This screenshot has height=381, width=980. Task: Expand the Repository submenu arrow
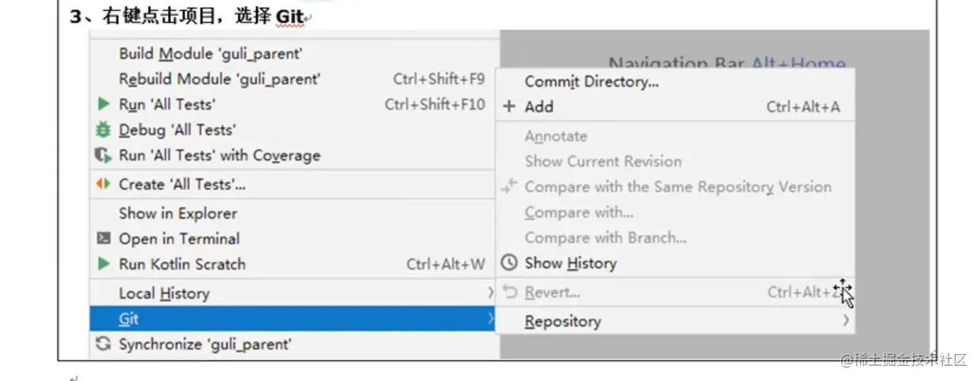[845, 321]
